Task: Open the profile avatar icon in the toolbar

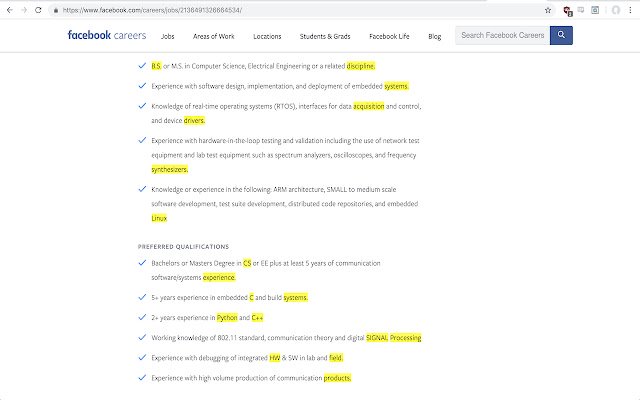Action: [616, 10]
